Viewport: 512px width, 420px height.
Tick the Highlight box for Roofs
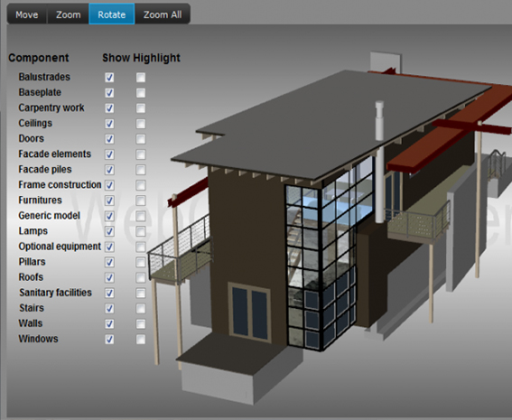(141, 277)
